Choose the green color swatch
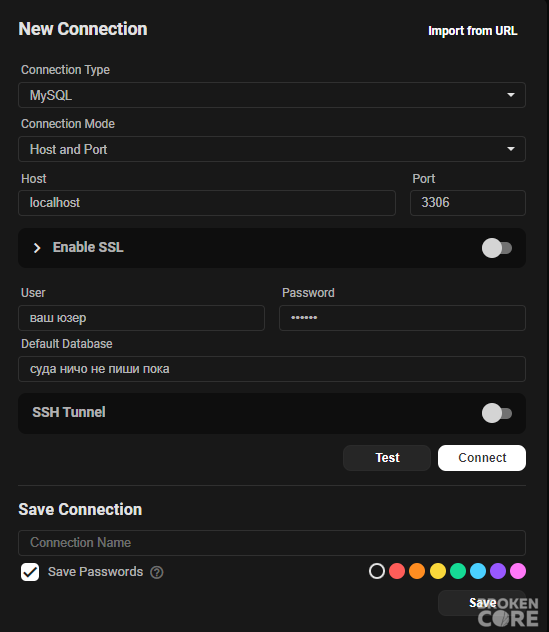 tap(458, 571)
